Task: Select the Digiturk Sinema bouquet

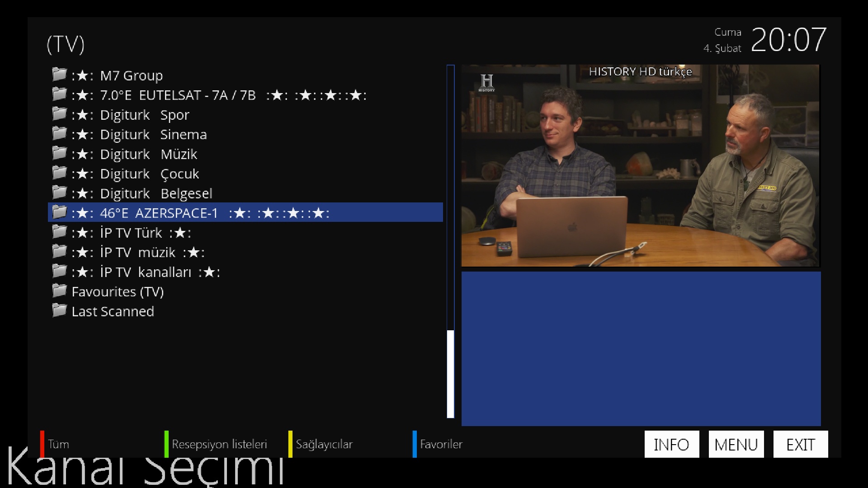Action: click(x=245, y=134)
